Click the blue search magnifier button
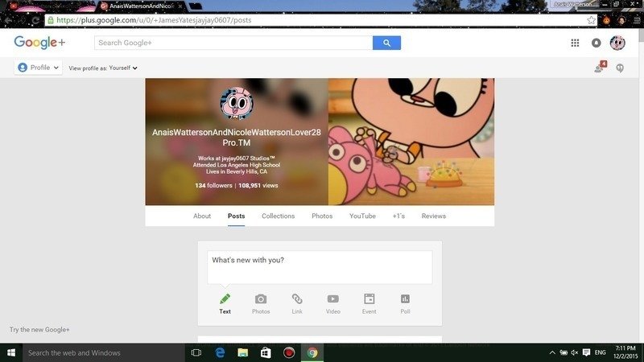Viewport: 644px width, 362px height. click(386, 43)
